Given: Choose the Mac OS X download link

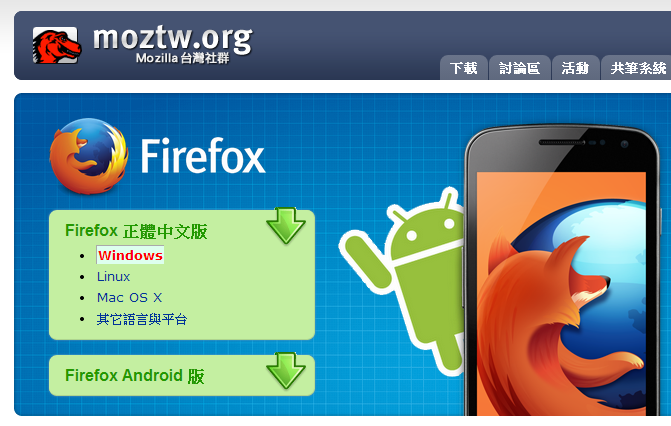Looking at the screenshot, I should (x=129, y=298).
